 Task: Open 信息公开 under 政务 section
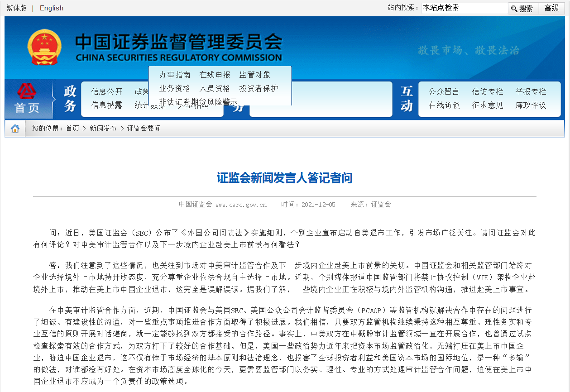pos(107,91)
